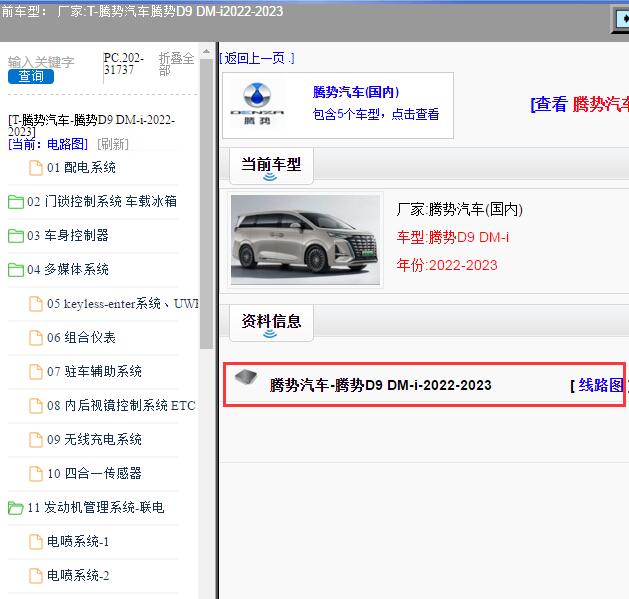Click the file icon for 07 驻车辅助系统
The width and height of the screenshot is (629, 599).
point(36,372)
